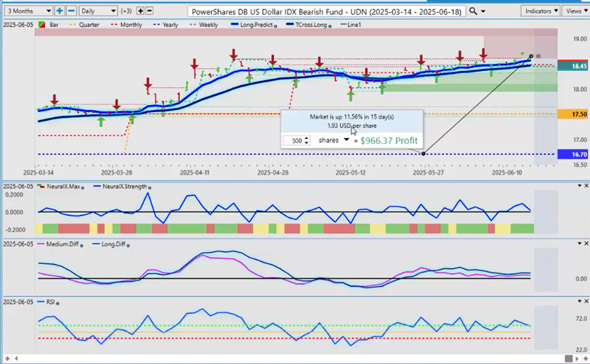The image size is (590, 364).
Task: Collapse the RSI panel with its arrow
Action: click(579, 301)
